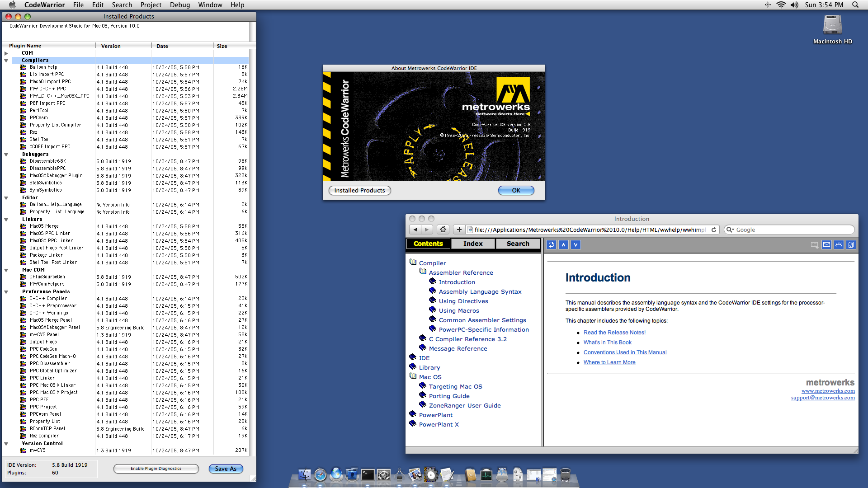Open Safari compass icon in the Dock
This screenshot has height=488, width=868.
click(x=320, y=475)
